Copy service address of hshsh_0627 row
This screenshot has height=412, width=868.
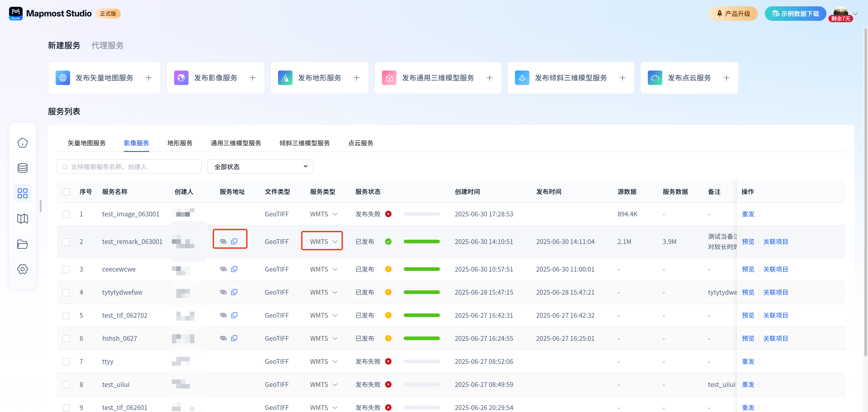[234, 338]
